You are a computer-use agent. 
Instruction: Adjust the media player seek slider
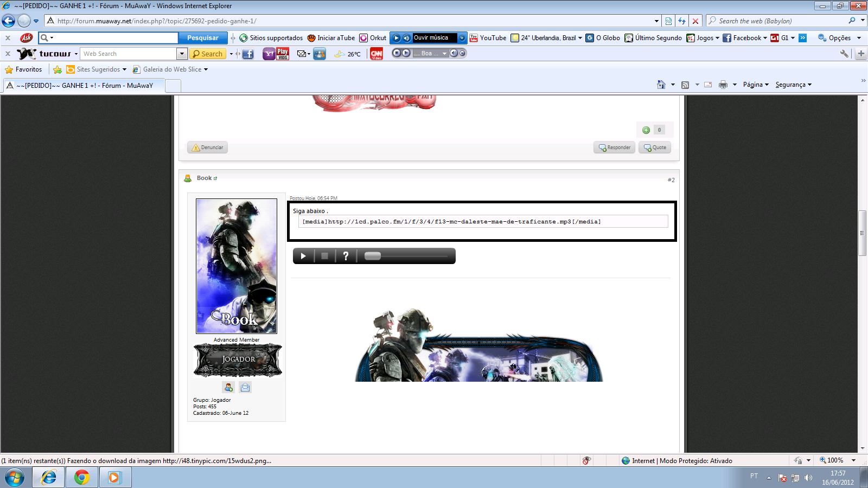(373, 256)
